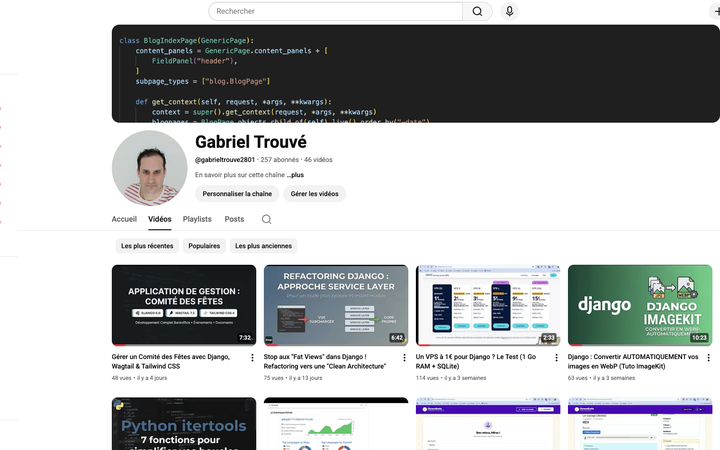Open the VPS pricing table thumbnail
The image size is (720, 450).
tap(488, 305)
